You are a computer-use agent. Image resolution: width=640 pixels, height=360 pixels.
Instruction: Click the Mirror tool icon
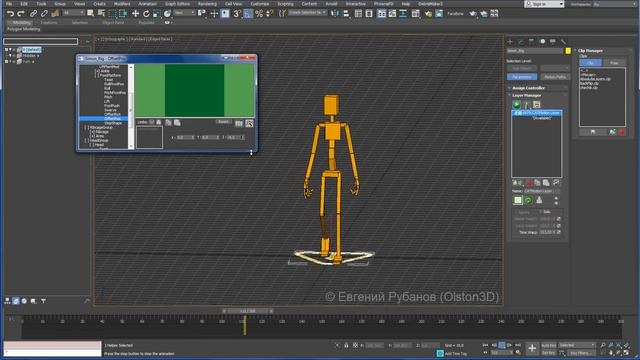[335, 14]
